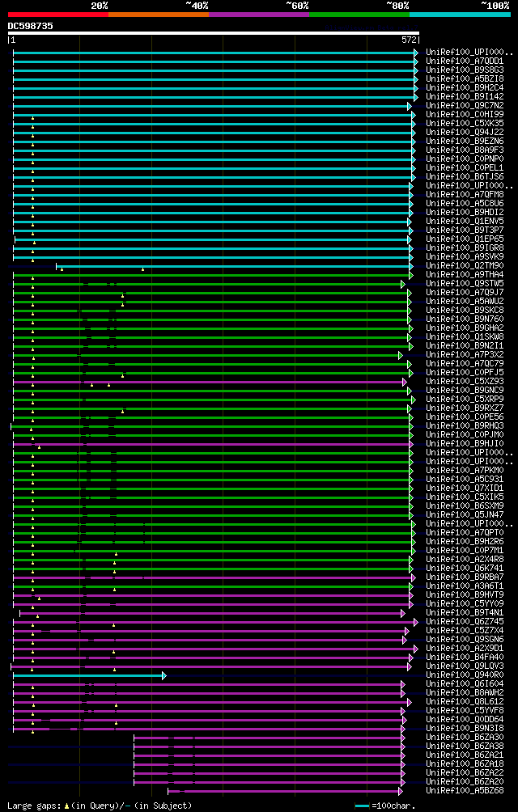The height and width of the screenshot is (812, 518).
Task: Select the UniRef100_A7PKM0 label
Action: [x=465, y=471]
